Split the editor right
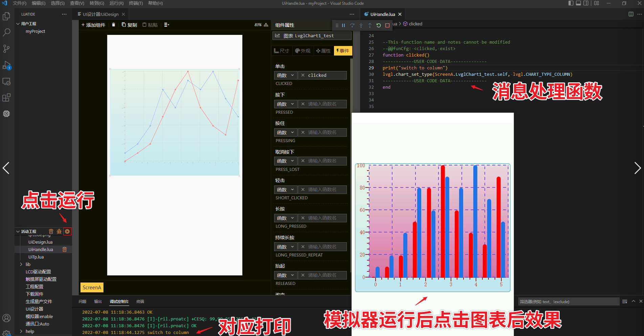This screenshot has height=336, width=644. click(x=631, y=14)
